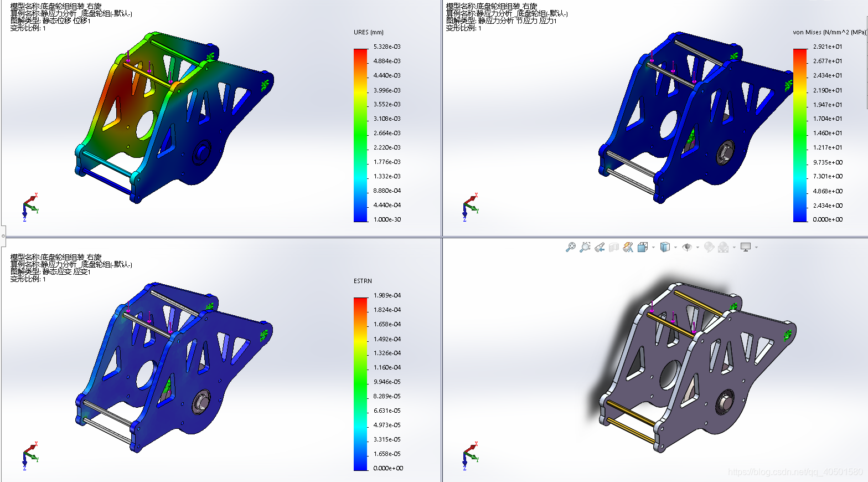
Task: Click strain legend value "9.946e-05"
Action: 387,382
